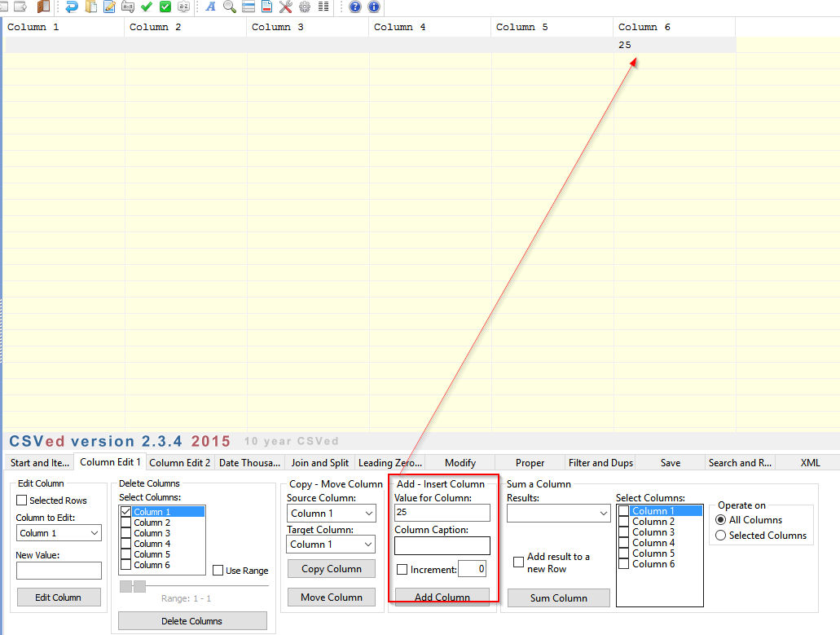The image size is (840, 635).
Task: Click the row list view icon
Action: (248, 7)
